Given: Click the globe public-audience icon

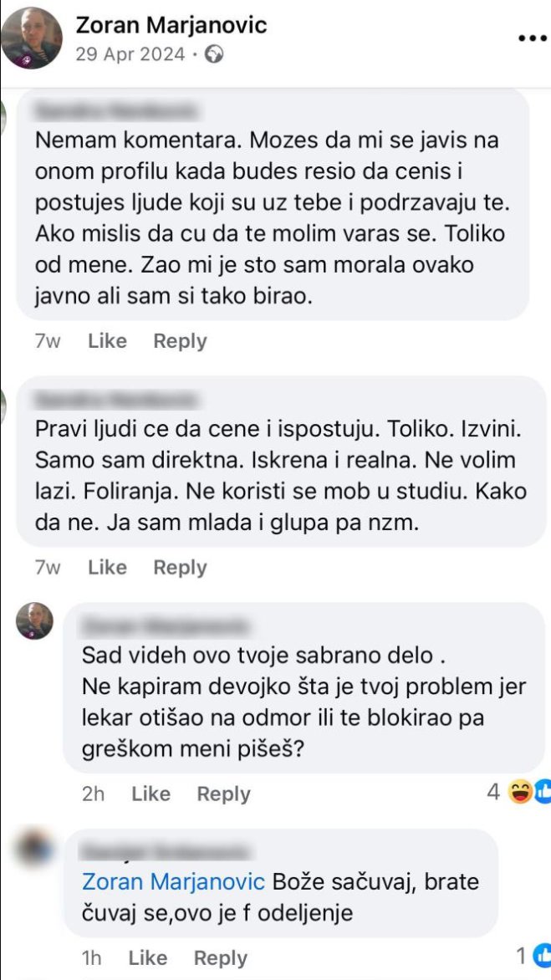Looking at the screenshot, I should tap(215, 55).
